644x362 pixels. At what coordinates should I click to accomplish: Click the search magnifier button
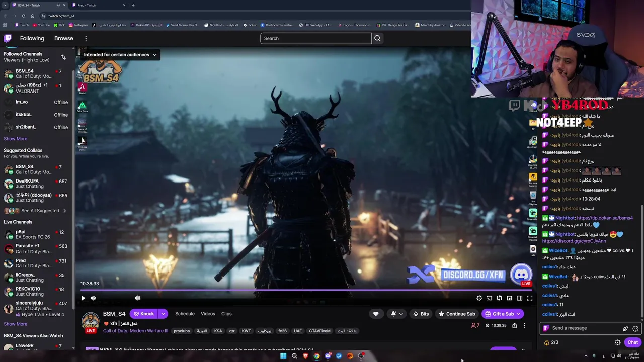coord(377,38)
